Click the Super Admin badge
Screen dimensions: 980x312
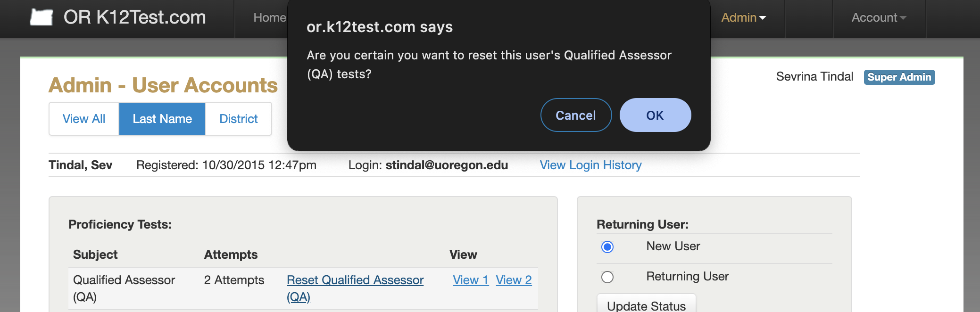tap(899, 77)
